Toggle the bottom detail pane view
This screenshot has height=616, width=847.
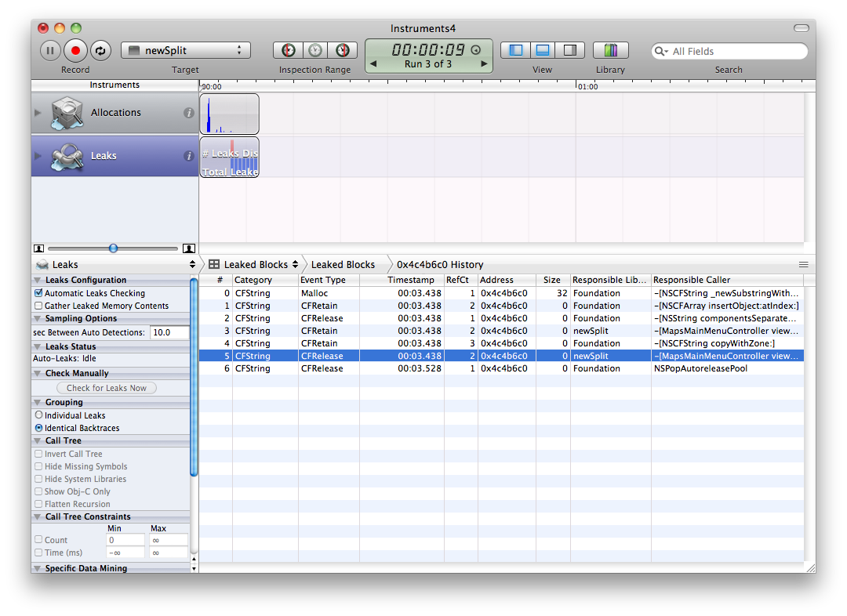pos(543,50)
